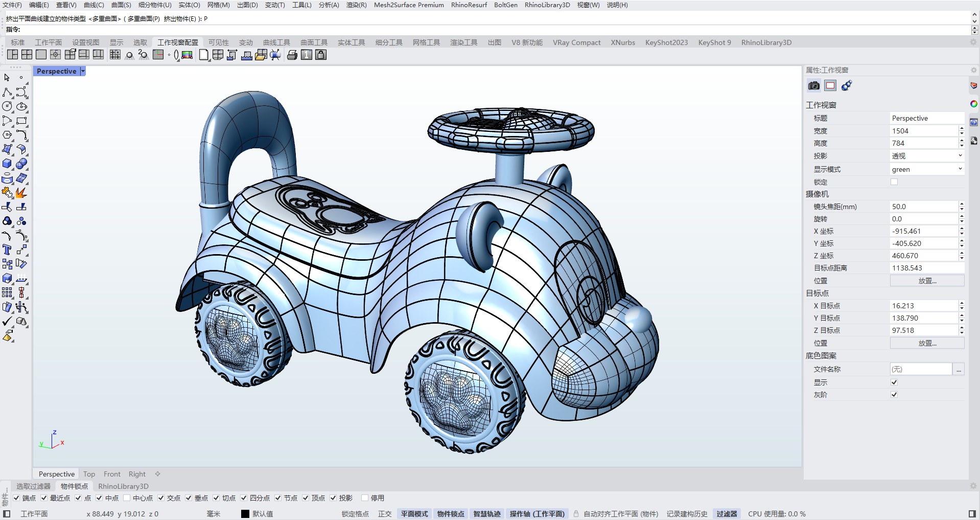
Task: Toggle 正交 in the status bar
Action: (x=385, y=514)
